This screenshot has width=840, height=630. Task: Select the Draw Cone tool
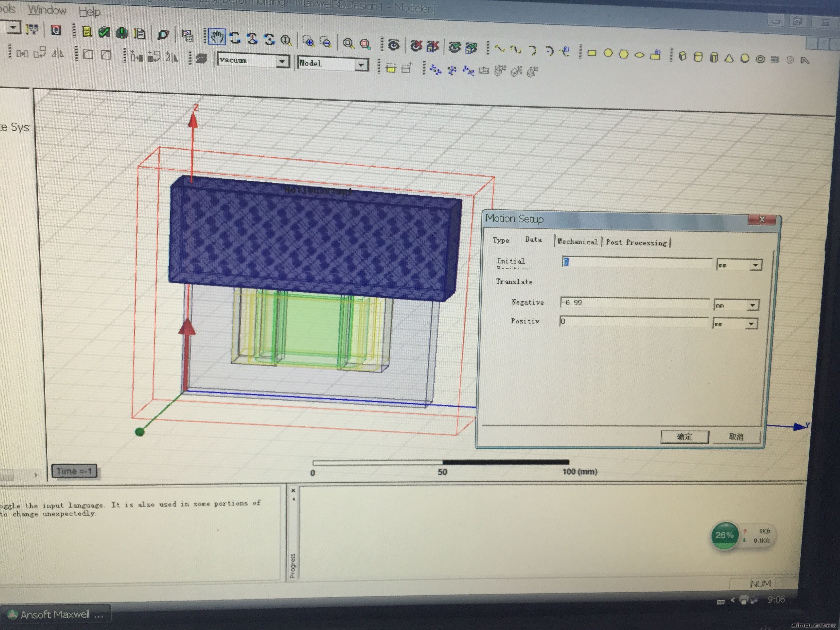tap(729, 58)
